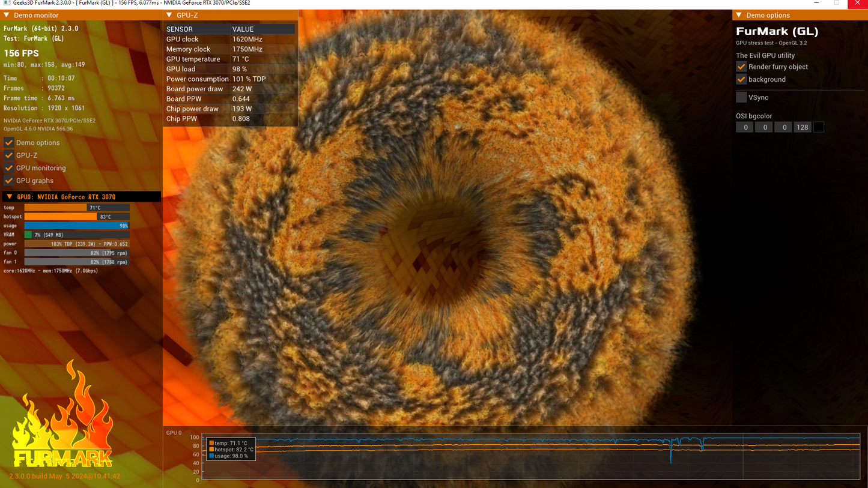Click the 156 FPS readout
Viewport: 868px width, 488px height.
[x=21, y=53]
